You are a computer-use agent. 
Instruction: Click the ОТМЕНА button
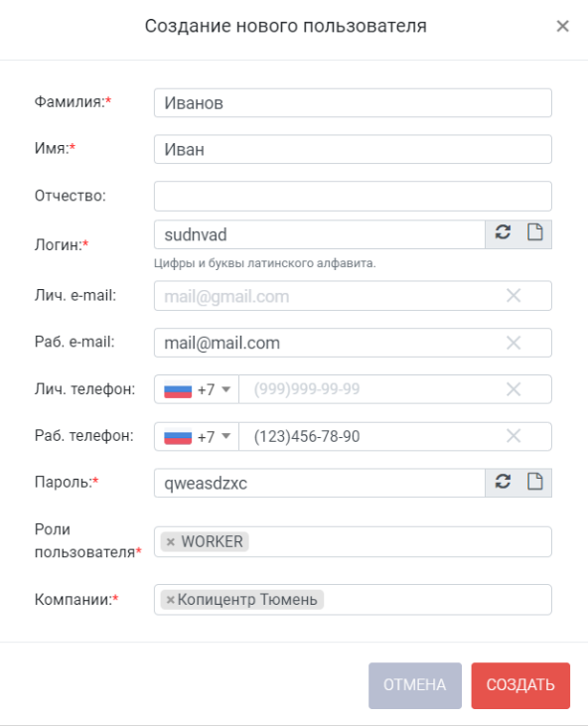(415, 685)
